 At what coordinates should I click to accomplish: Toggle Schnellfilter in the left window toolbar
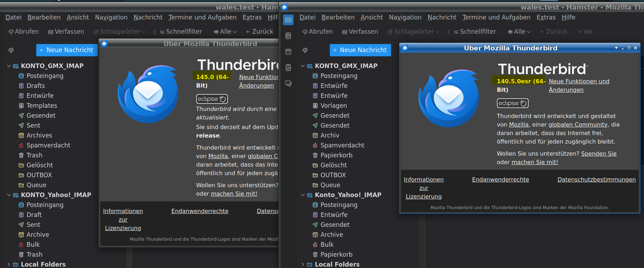coord(181,32)
